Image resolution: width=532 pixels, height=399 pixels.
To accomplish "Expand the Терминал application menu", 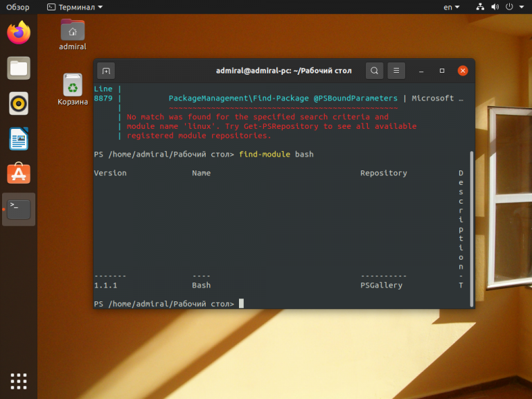I will [75, 7].
